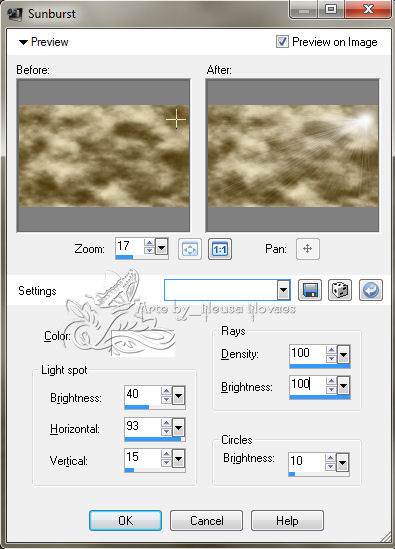This screenshot has width=395, height=549.
Task: Increase Light spot Brightness with up arrow
Action: point(166,391)
